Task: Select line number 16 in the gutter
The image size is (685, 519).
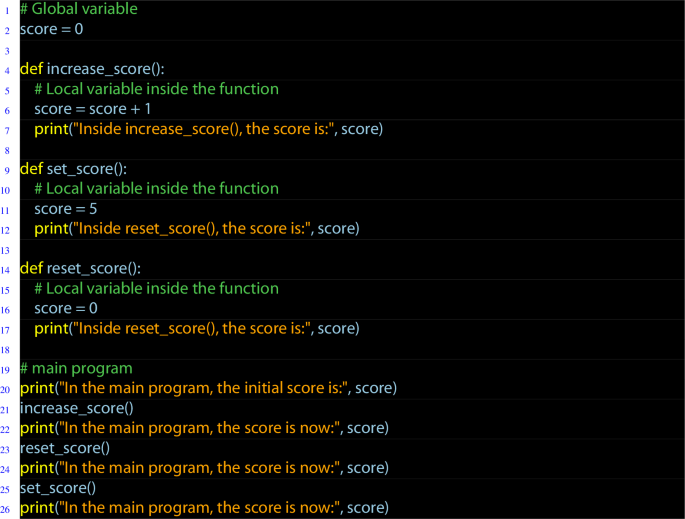Action: (6, 310)
